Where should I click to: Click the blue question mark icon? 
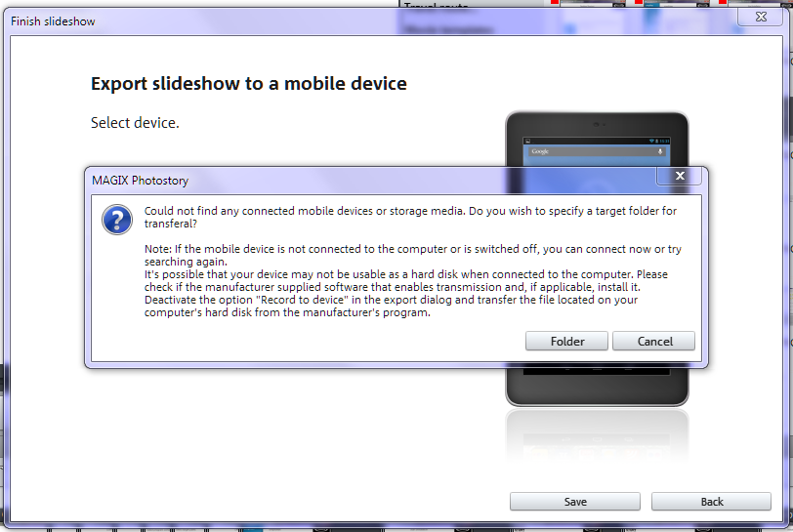[x=117, y=220]
